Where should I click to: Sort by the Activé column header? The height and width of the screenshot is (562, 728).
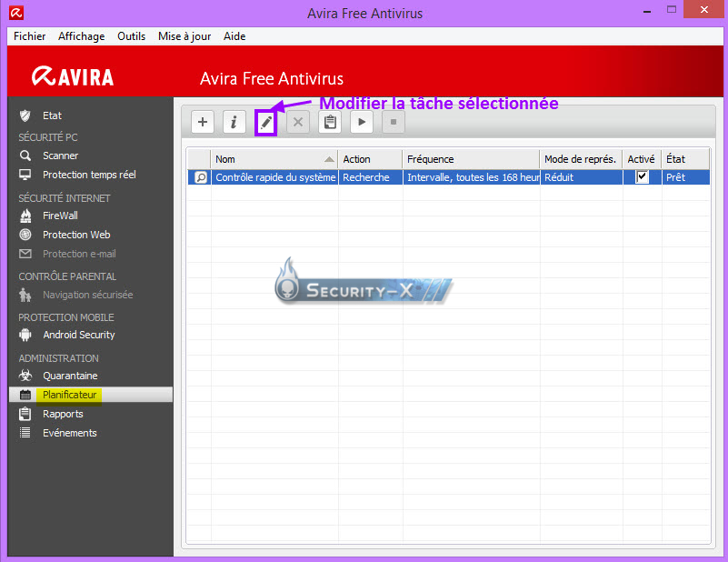tap(642, 159)
